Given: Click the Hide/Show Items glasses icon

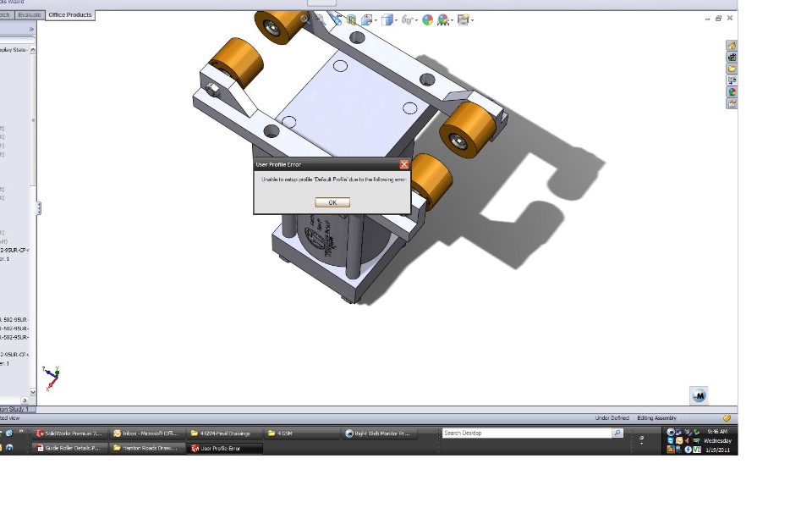Looking at the screenshot, I should coord(408,20).
